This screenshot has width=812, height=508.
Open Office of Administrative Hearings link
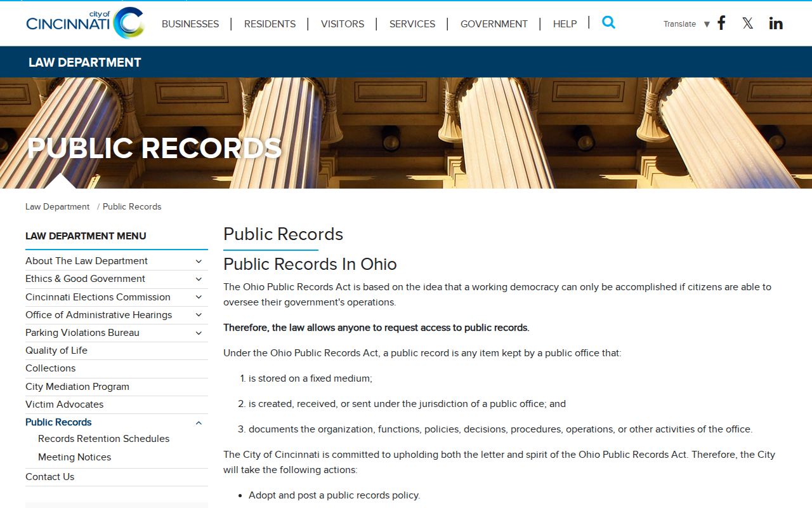(x=98, y=315)
